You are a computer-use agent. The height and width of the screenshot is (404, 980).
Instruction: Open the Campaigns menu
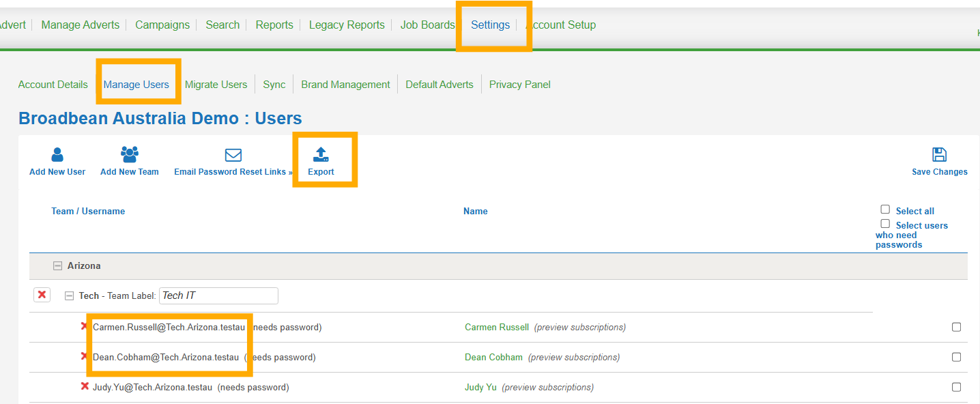pyautogui.click(x=162, y=25)
